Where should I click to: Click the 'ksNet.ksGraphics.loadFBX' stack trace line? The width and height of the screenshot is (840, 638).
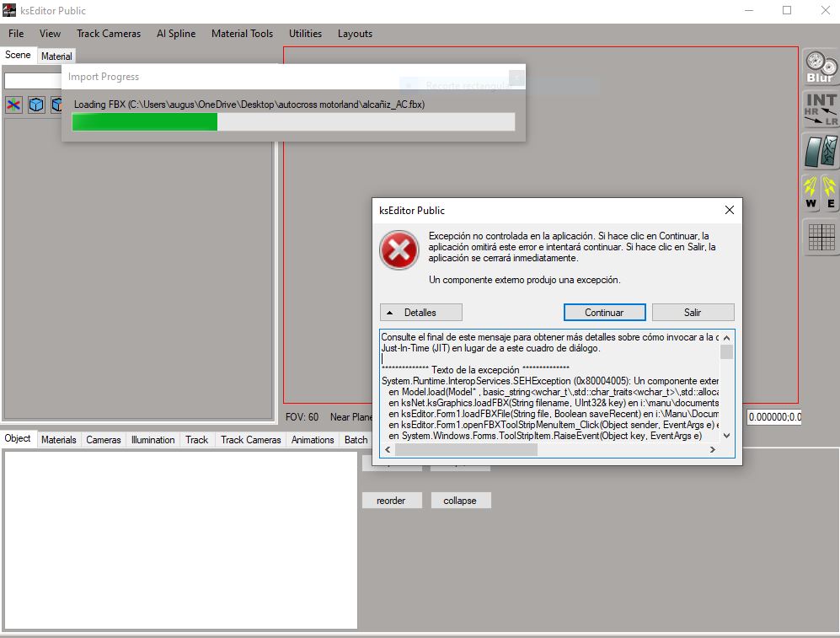(x=554, y=403)
